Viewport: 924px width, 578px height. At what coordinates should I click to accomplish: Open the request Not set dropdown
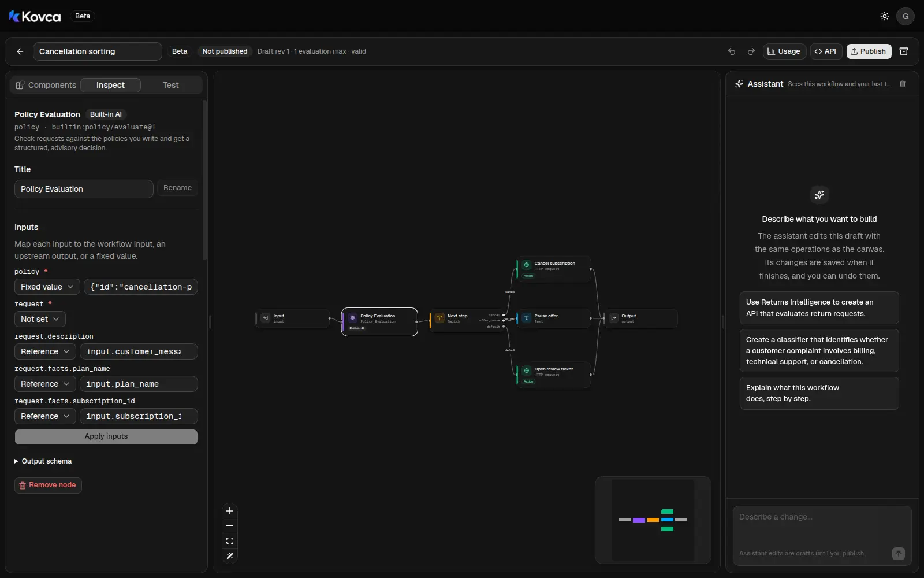coord(40,319)
